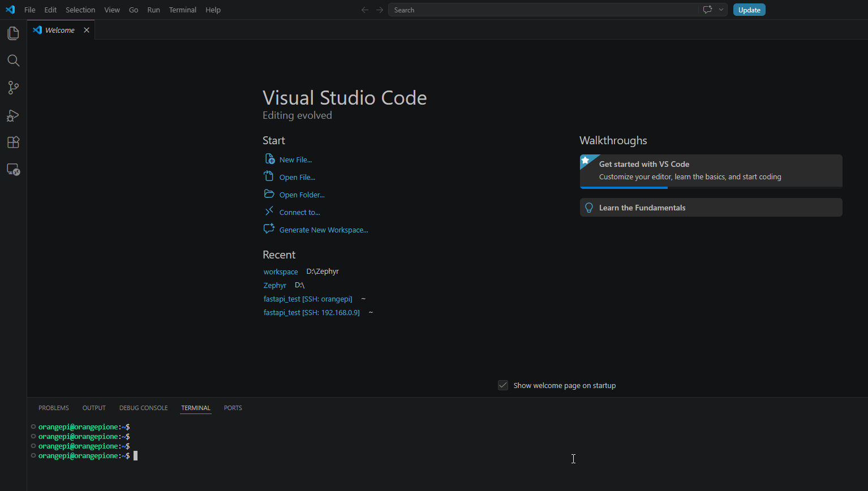
Task: Switch to the PORTS panel tab
Action: tap(233, 408)
